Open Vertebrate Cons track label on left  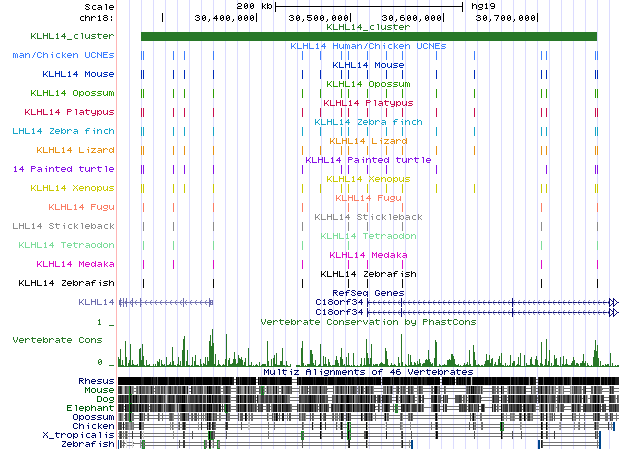[x=63, y=340]
